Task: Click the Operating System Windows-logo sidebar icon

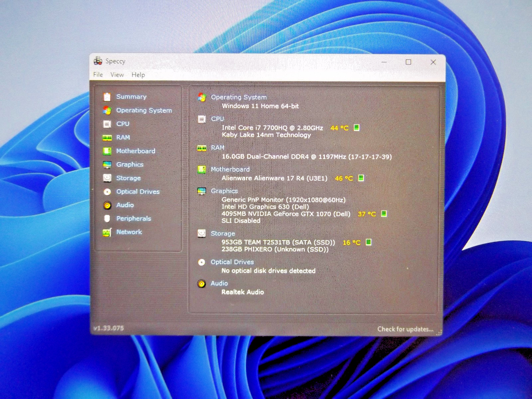Action: tap(107, 110)
